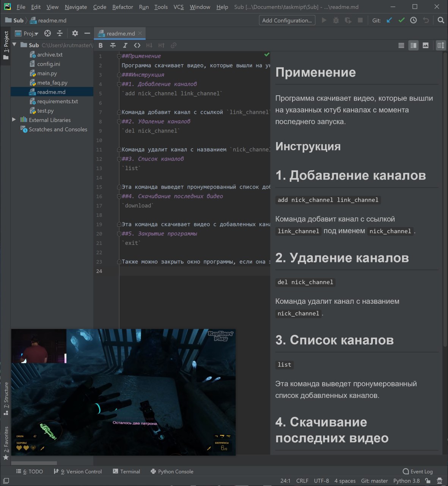448x486 pixels.
Task: Open the Terminal tool window
Action: [126, 472]
